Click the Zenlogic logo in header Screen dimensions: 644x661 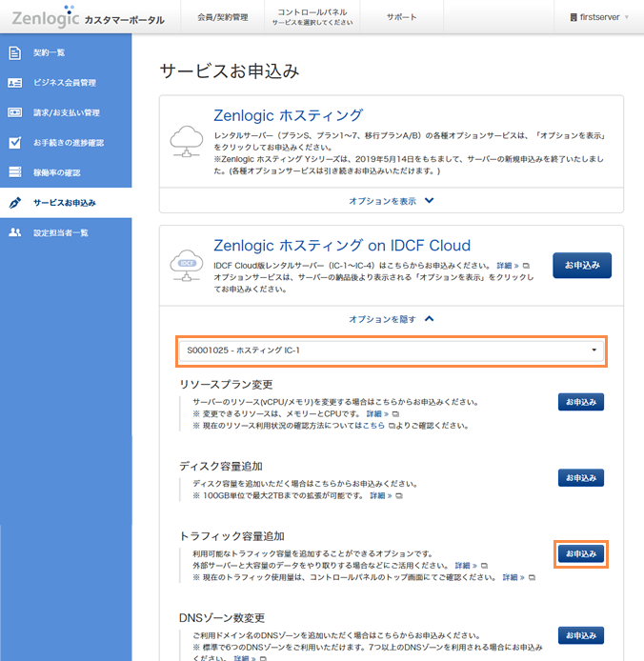coord(46,18)
